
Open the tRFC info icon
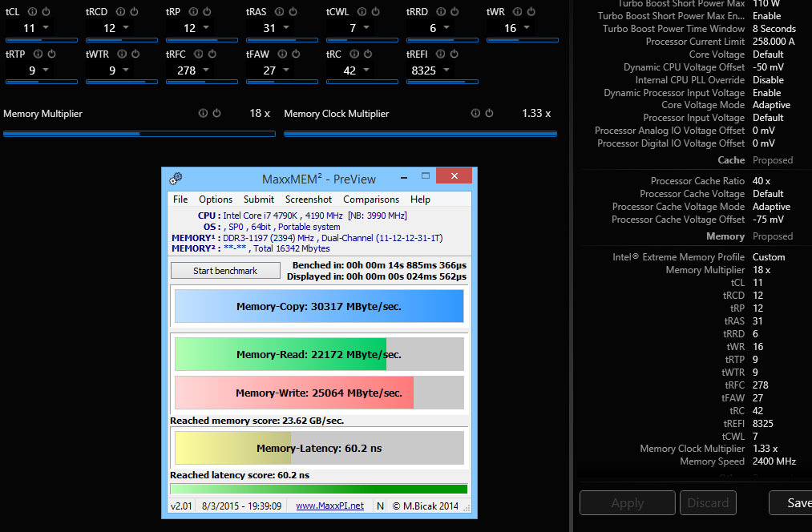(198, 54)
